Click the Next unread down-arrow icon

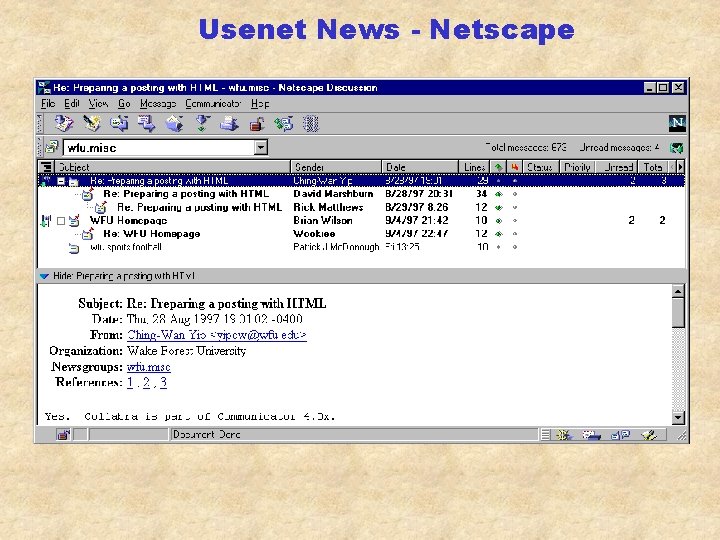pyautogui.click(x=202, y=124)
